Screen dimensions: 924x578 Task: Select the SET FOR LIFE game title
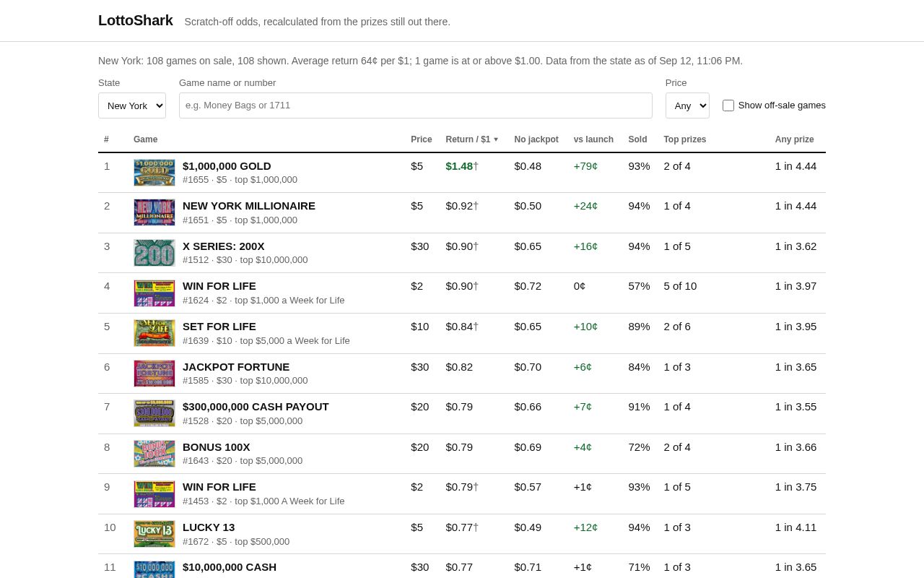point(219,327)
